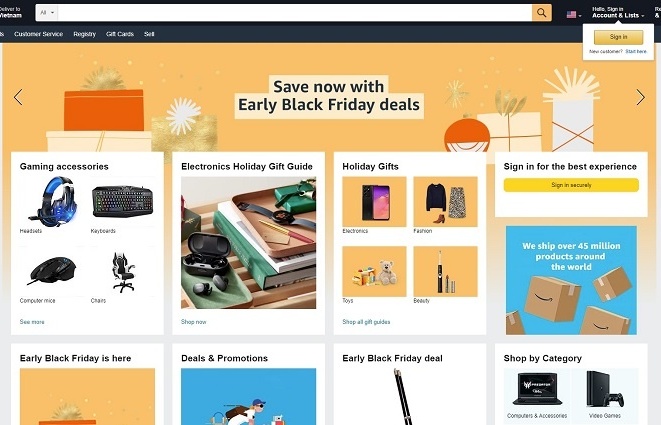
Task: Click the Start here new customer link
Action: tap(636, 51)
